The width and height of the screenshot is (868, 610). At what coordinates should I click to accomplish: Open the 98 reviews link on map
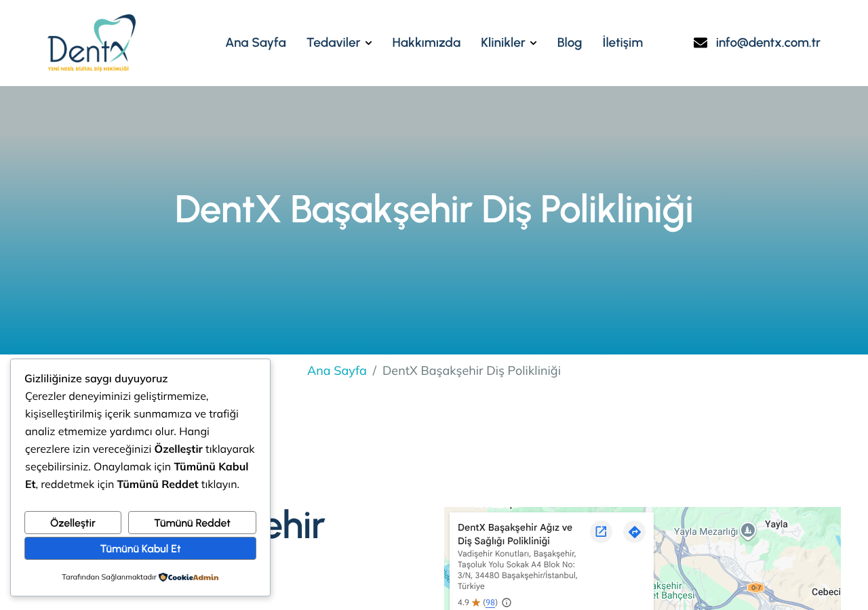(490, 603)
